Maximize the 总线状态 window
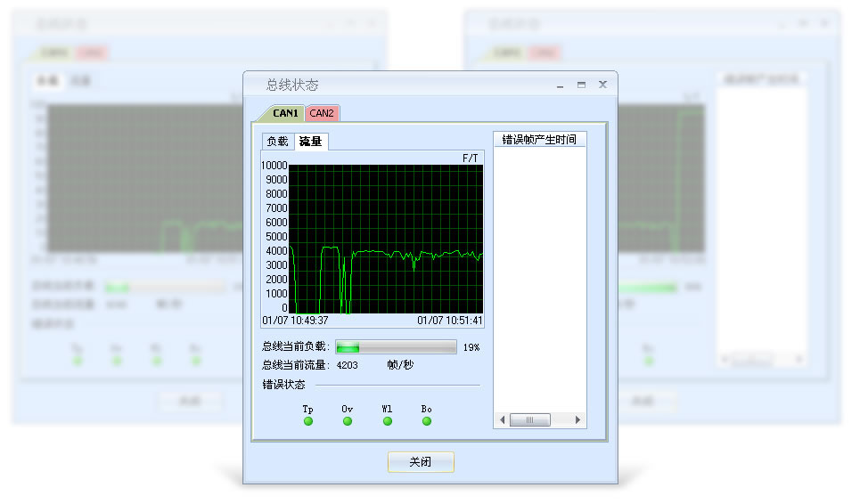This screenshot has width=860, height=504. click(x=581, y=85)
